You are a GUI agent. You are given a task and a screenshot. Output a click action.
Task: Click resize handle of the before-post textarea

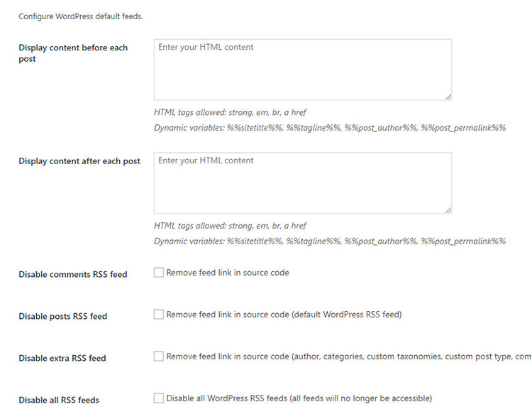point(448,97)
